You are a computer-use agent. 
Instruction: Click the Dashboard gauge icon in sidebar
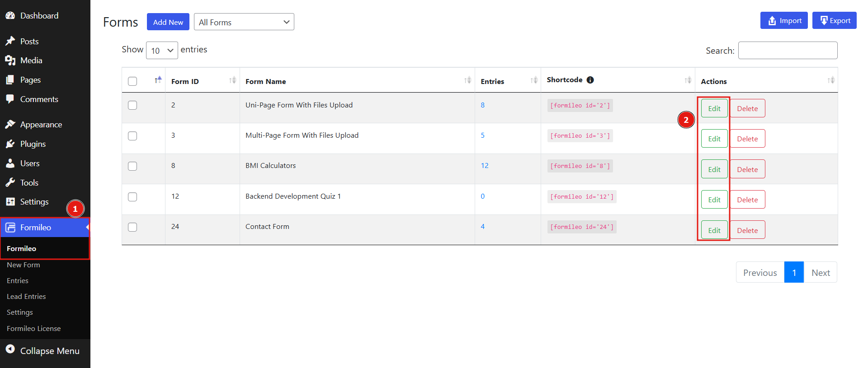coord(10,15)
